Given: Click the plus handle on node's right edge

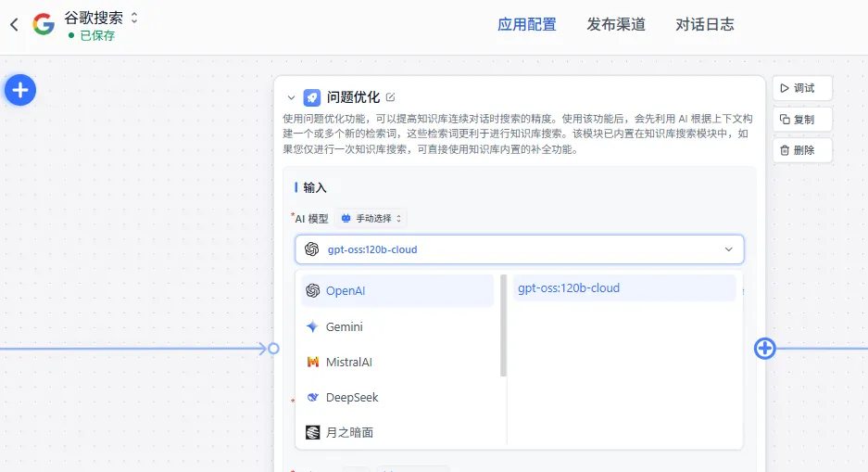Looking at the screenshot, I should click(764, 349).
